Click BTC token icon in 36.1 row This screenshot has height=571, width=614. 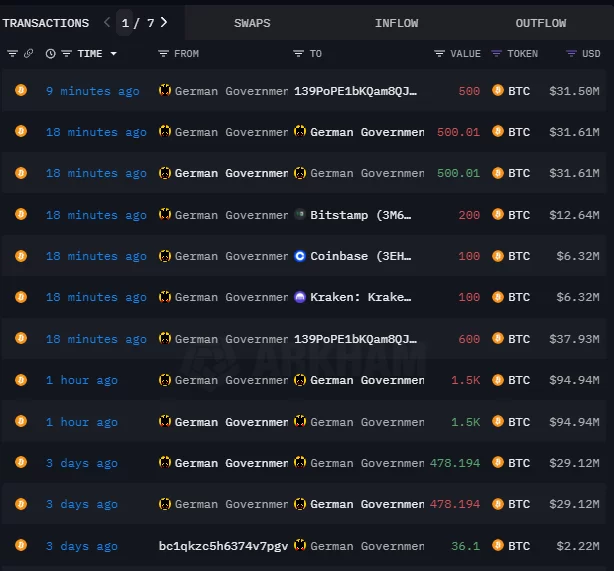tap(497, 546)
